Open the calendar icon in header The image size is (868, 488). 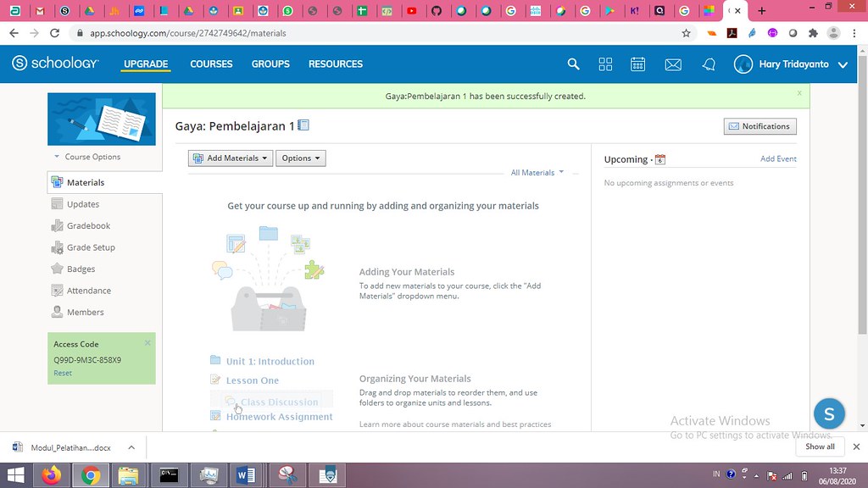coord(637,64)
